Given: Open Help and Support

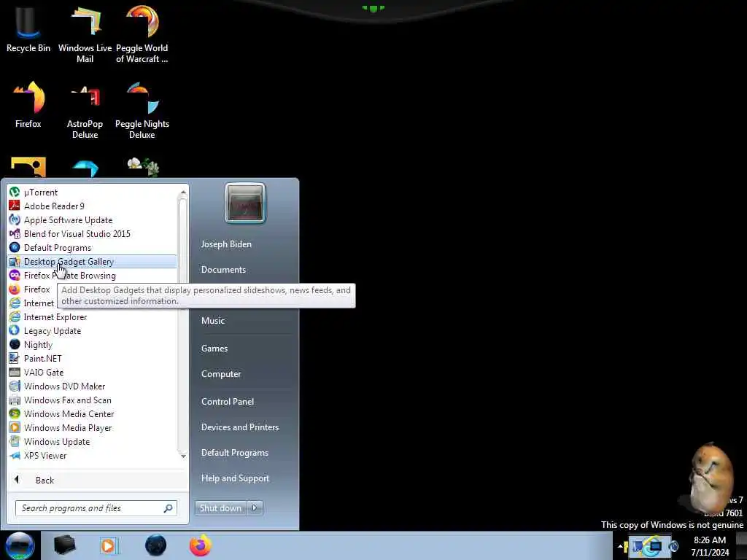Looking at the screenshot, I should (x=235, y=478).
